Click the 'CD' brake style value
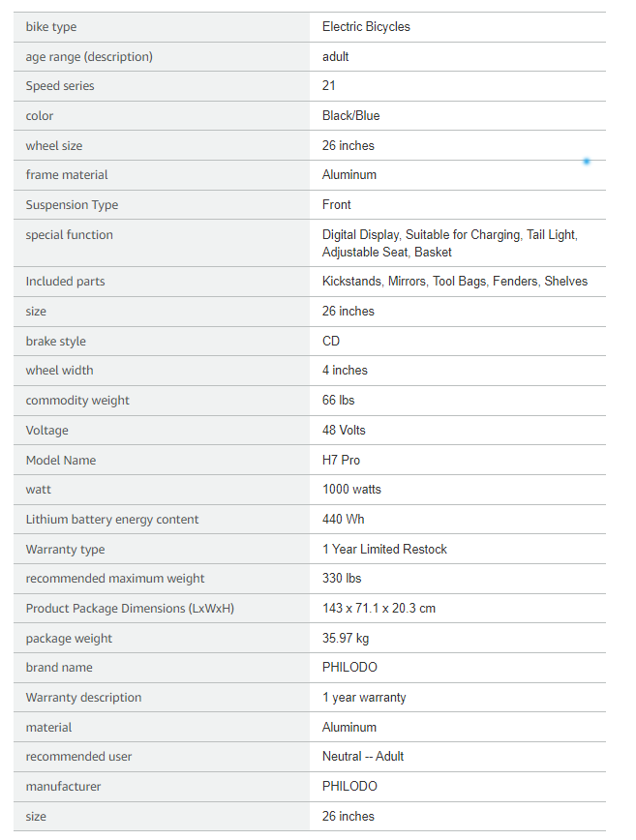636x840 pixels. click(x=331, y=342)
